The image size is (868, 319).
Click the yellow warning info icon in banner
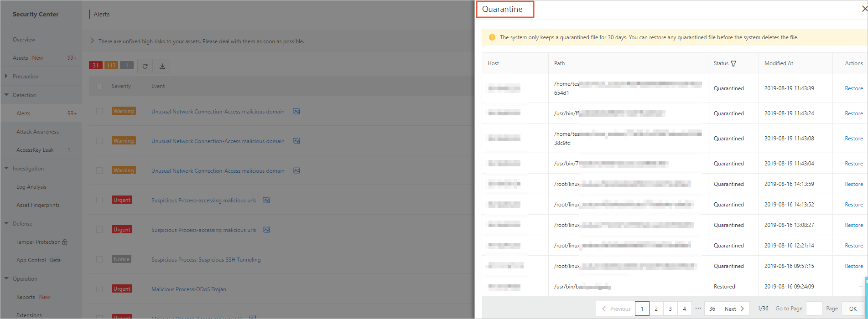(492, 37)
